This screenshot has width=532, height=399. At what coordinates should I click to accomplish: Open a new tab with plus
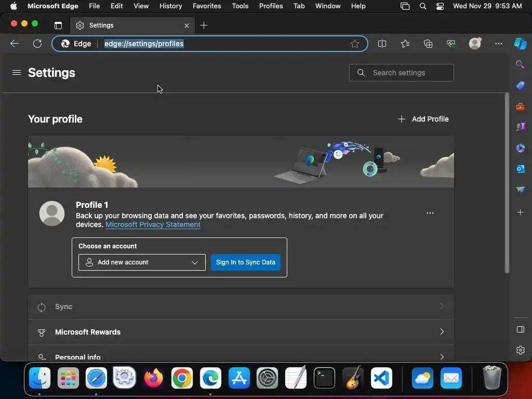pos(204,25)
